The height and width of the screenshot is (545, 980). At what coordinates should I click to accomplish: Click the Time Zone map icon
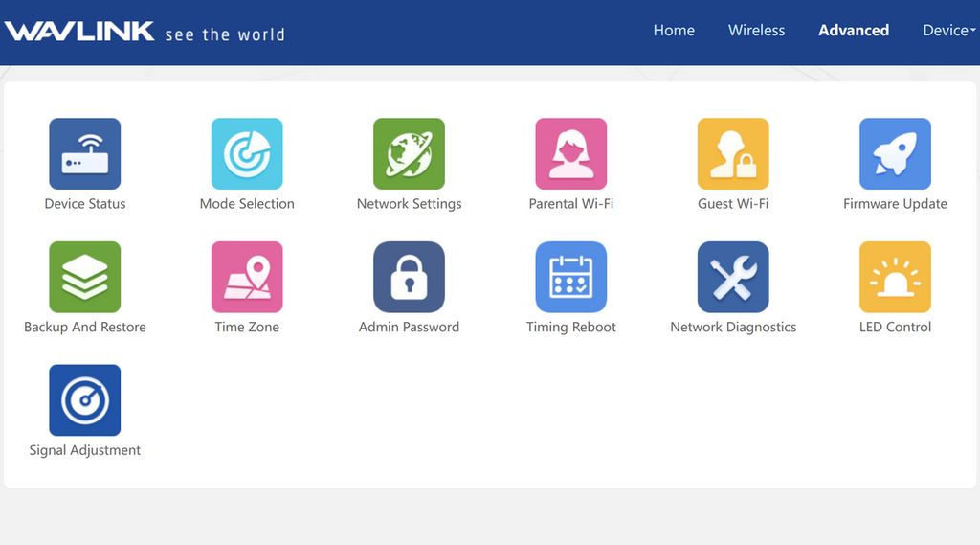tap(247, 277)
